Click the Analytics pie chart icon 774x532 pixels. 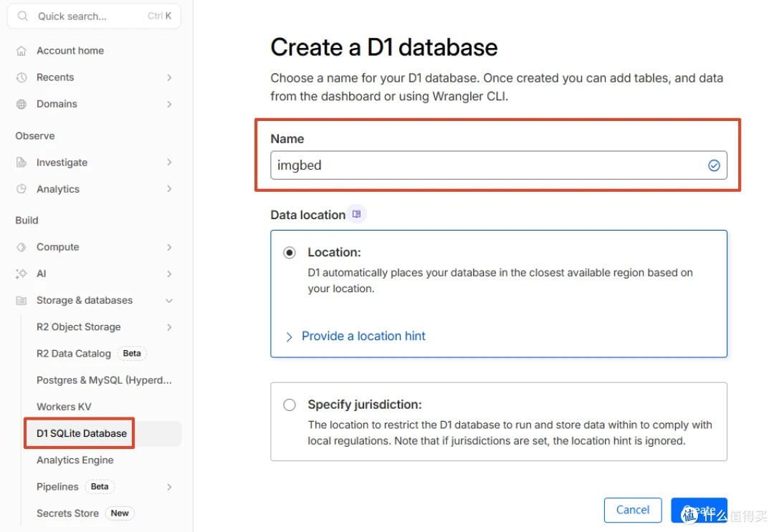click(21, 189)
